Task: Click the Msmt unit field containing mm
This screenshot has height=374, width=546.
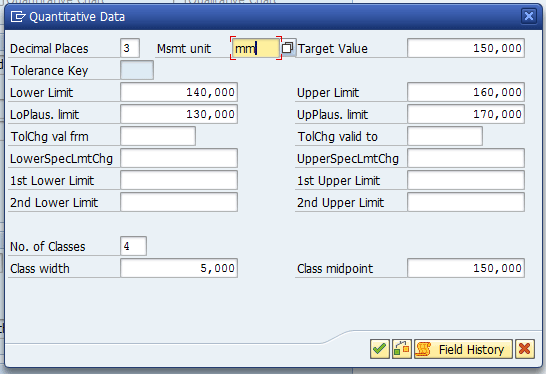Action: pyautogui.click(x=256, y=48)
